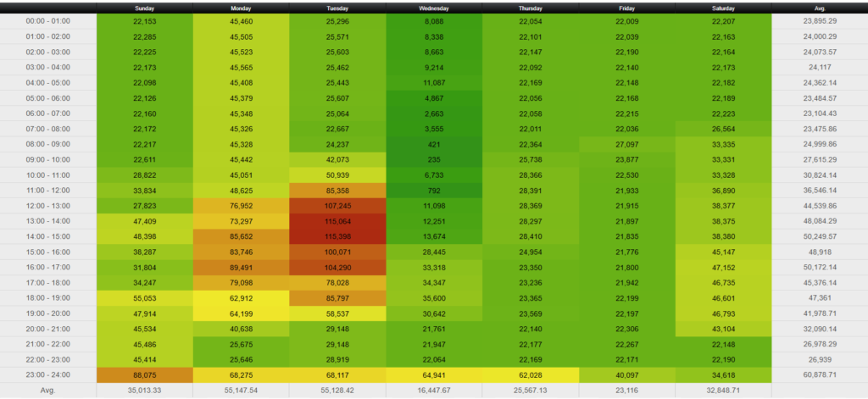
Task: Select the Thursday cell 62,028
Action: (531, 374)
